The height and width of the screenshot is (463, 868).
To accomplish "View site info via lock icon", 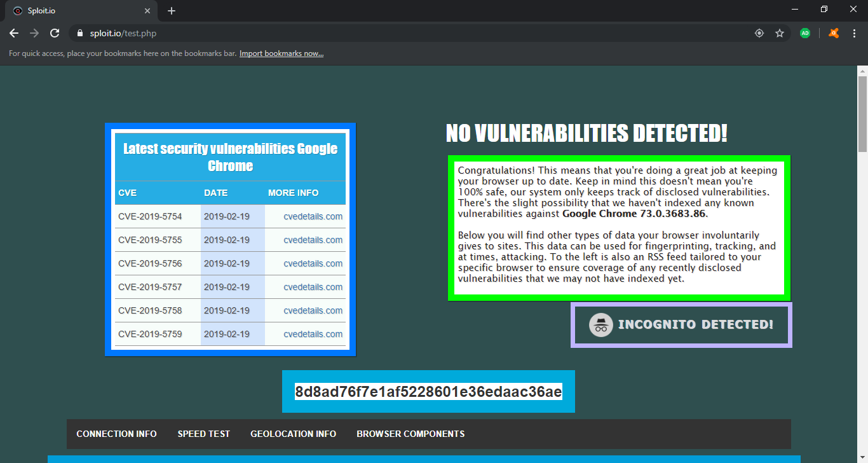I will pyautogui.click(x=80, y=33).
